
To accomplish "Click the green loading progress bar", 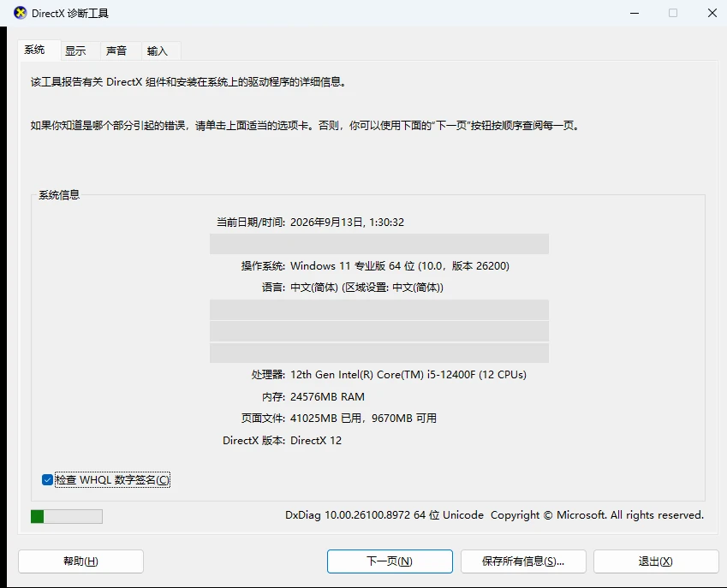I will tap(67, 516).
